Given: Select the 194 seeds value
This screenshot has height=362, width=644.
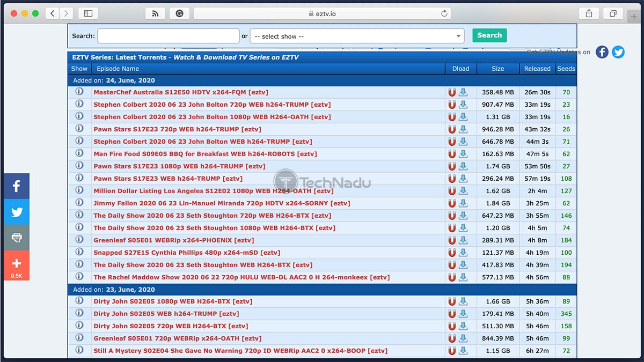Looking at the screenshot, I should pos(566,265).
